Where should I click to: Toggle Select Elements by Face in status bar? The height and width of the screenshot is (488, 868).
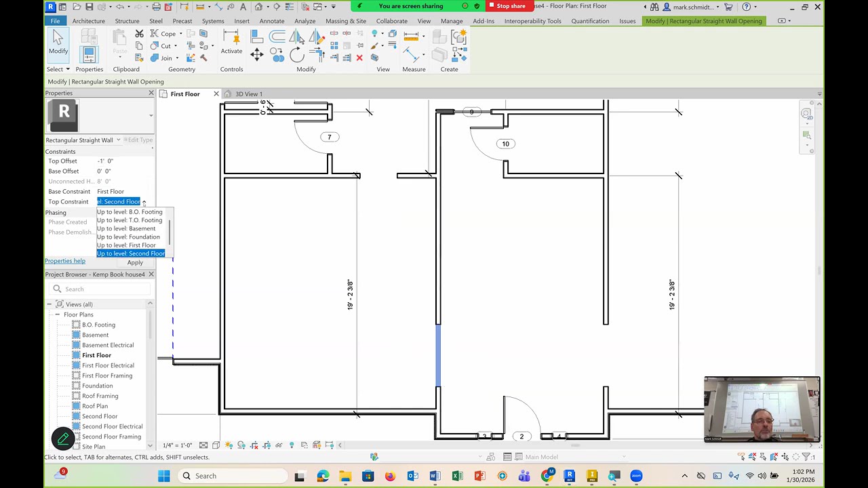774,457
